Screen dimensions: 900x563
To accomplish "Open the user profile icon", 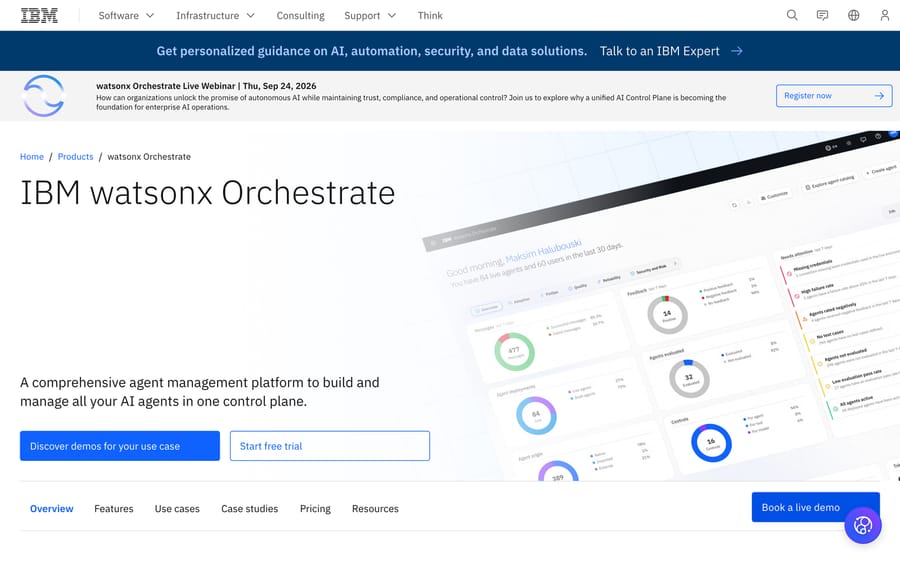I will click(x=885, y=15).
